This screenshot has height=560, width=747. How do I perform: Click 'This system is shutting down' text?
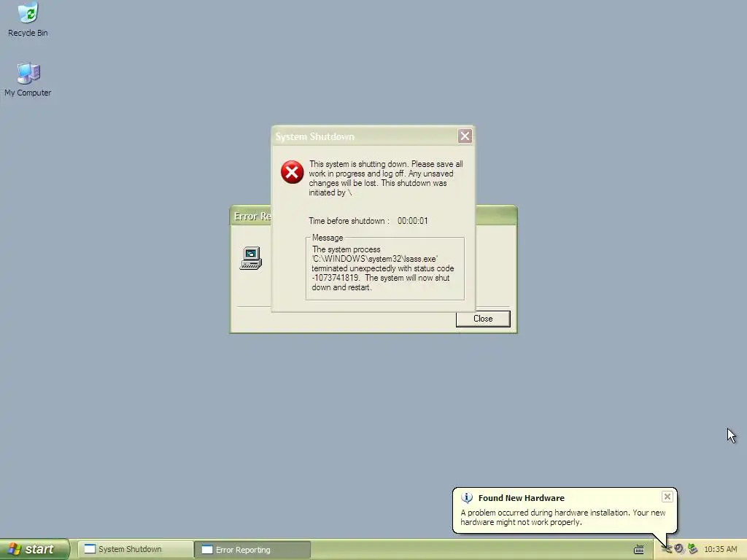click(386, 178)
